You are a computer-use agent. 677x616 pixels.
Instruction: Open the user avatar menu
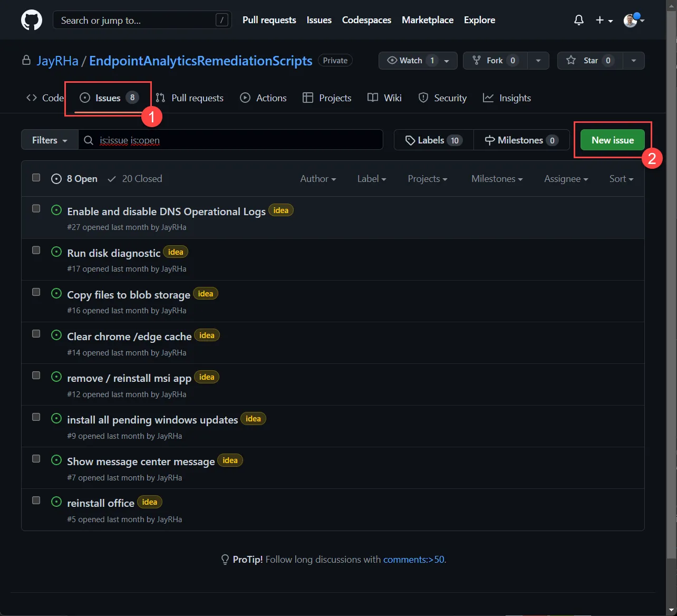tap(634, 20)
